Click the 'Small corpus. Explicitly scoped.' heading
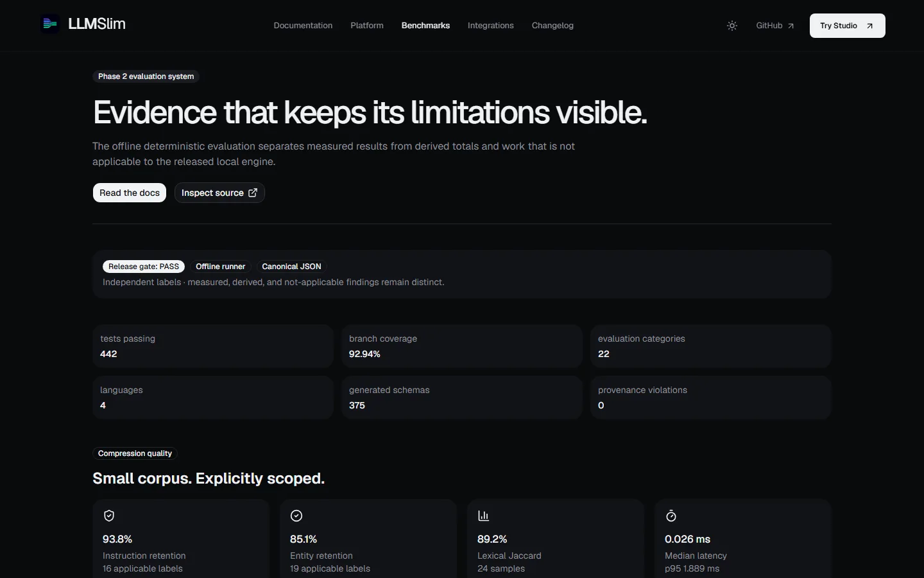924x578 pixels. tap(209, 478)
